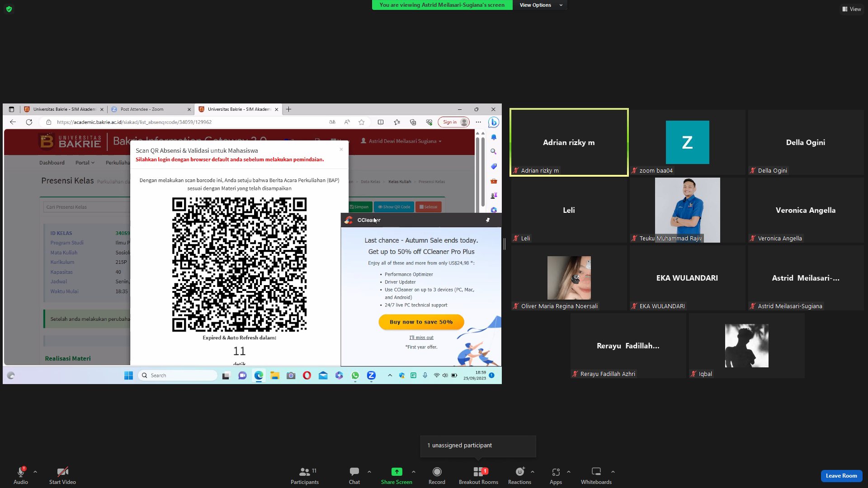Click the Leave Room button
The width and height of the screenshot is (868, 488).
841,476
